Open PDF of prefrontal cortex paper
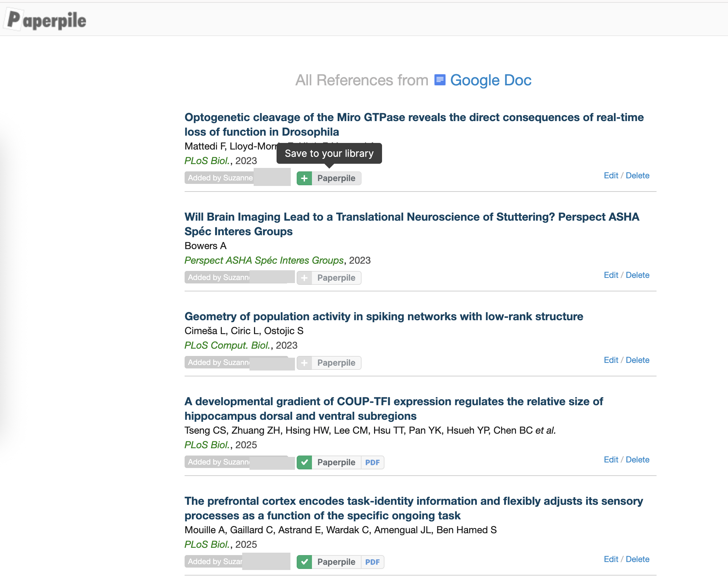Viewport: 728px width, 587px height. coord(372,562)
